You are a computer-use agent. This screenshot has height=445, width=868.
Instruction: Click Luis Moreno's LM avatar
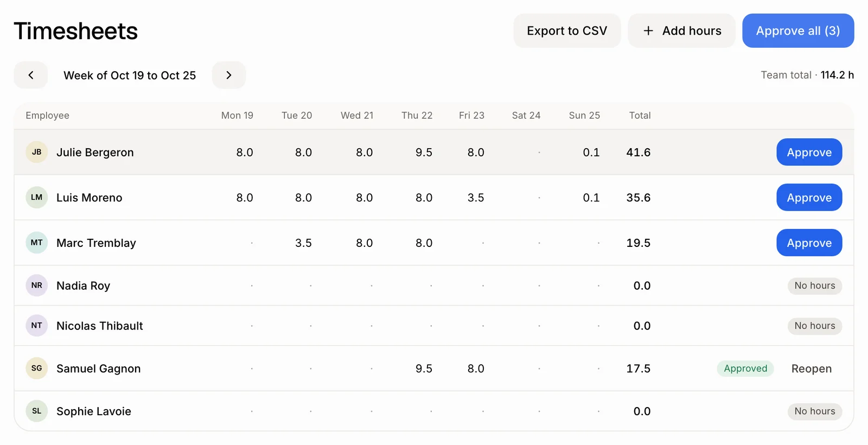36,198
